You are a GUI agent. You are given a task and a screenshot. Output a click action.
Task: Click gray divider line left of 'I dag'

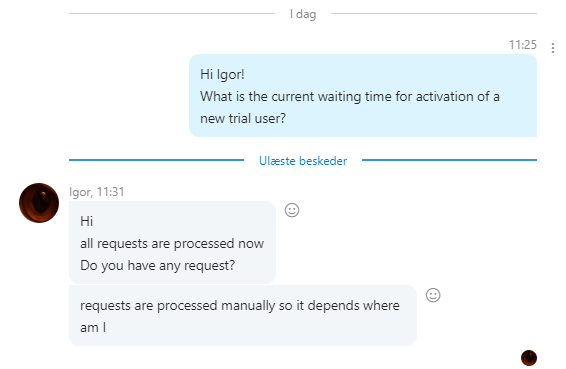pos(172,14)
